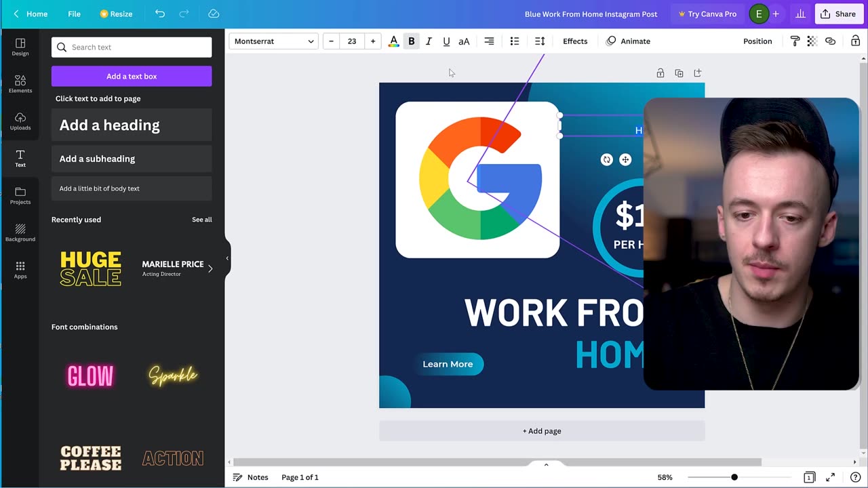This screenshot has height=488, width=868.
Task: Increase font size with plus button
Action: [372, 41]
